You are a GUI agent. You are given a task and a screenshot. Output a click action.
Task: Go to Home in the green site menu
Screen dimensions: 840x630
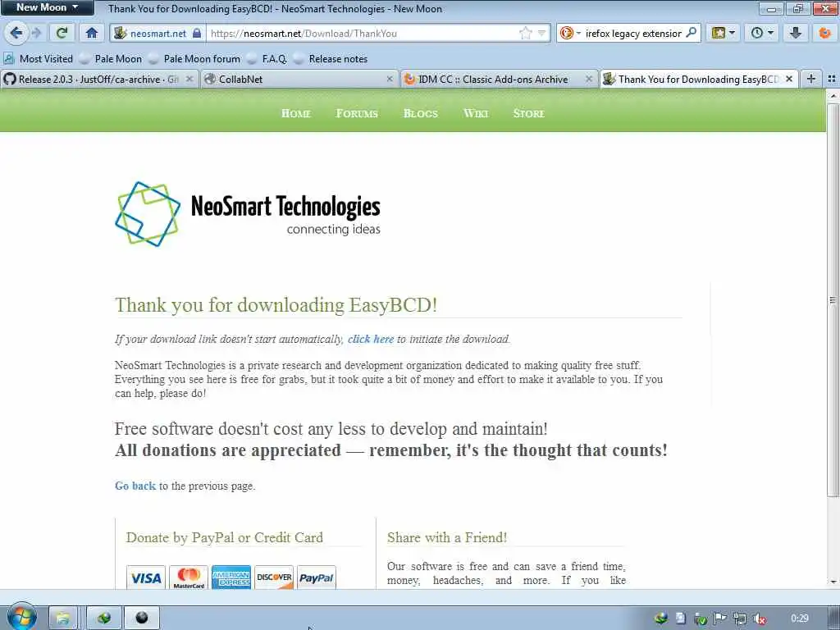click(295, 113)
